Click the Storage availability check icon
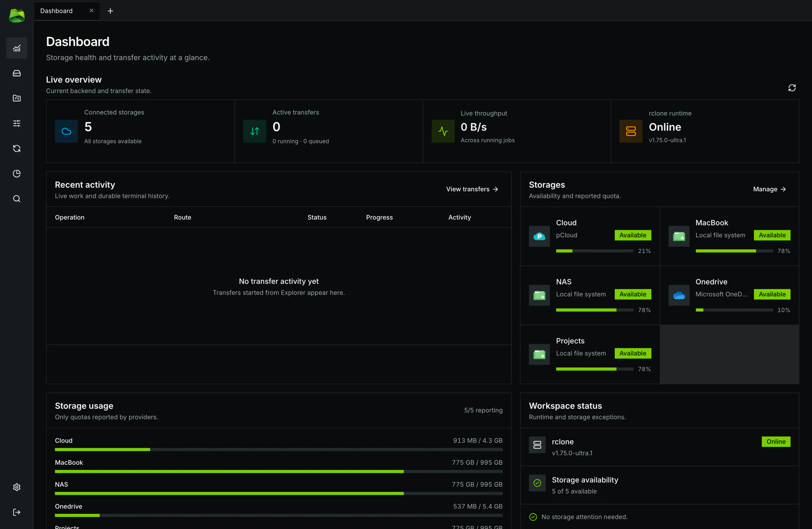This screenshot has height=529, width=812. [537, 483]
